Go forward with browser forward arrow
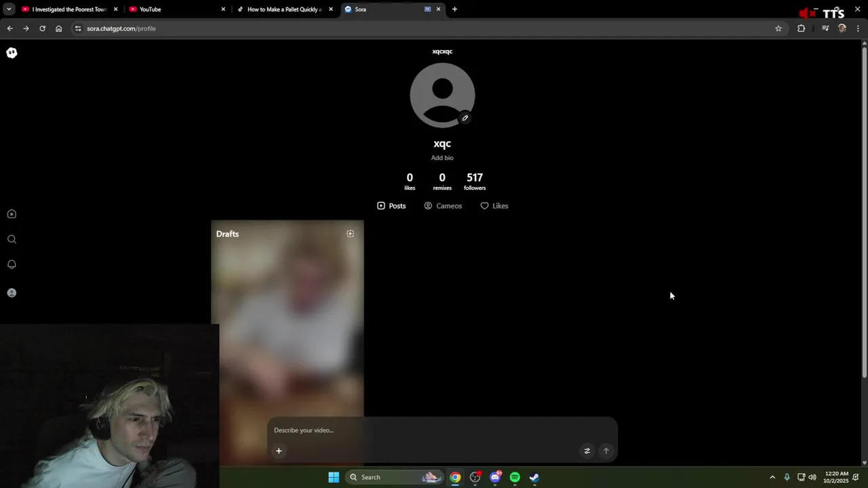868x488 pixels. (26, 28)
